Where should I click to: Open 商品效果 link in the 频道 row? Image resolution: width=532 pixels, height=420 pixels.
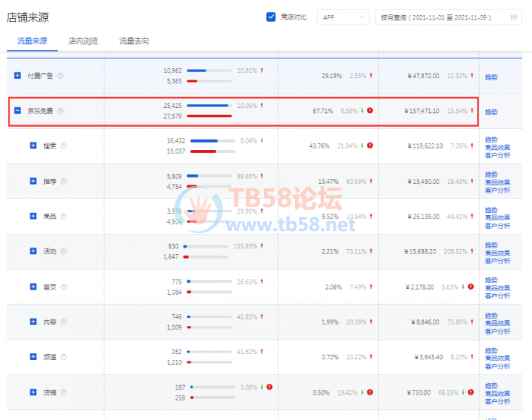[497, 358]
